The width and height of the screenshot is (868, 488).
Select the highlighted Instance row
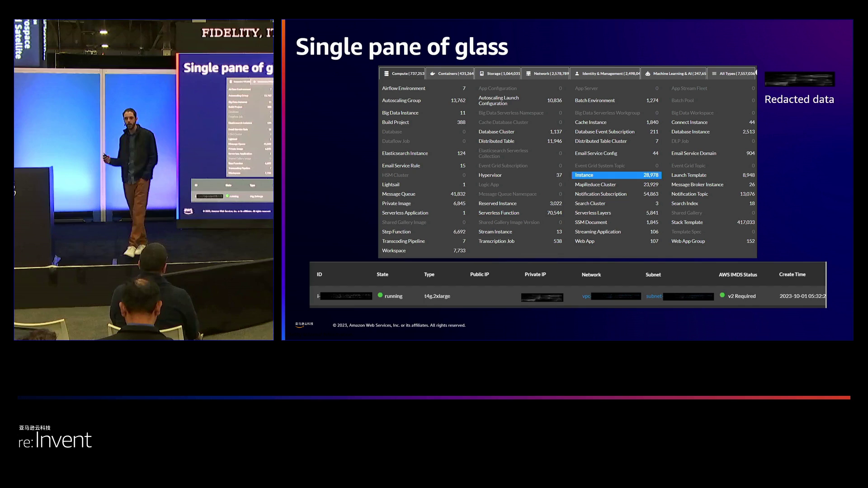pos(616,175)
